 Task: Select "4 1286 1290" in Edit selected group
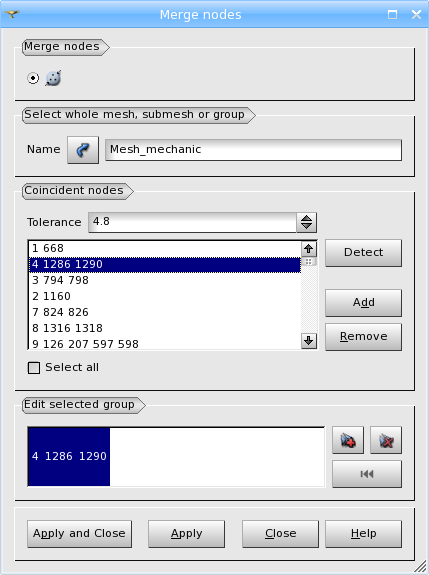69,456
